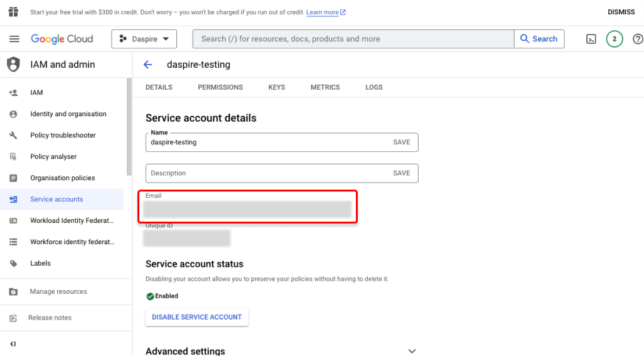Switch to the DETAILS tab

[x=159, y=87]
